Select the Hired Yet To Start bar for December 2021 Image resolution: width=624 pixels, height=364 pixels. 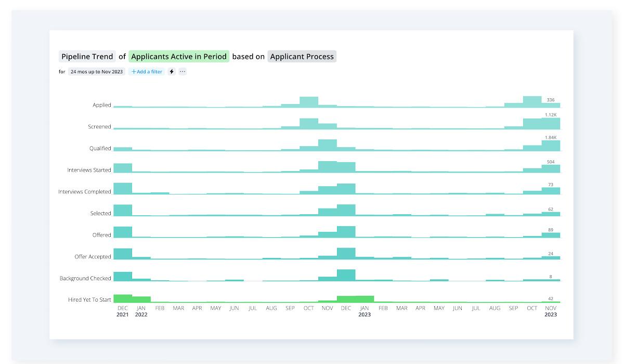[123, 298]
